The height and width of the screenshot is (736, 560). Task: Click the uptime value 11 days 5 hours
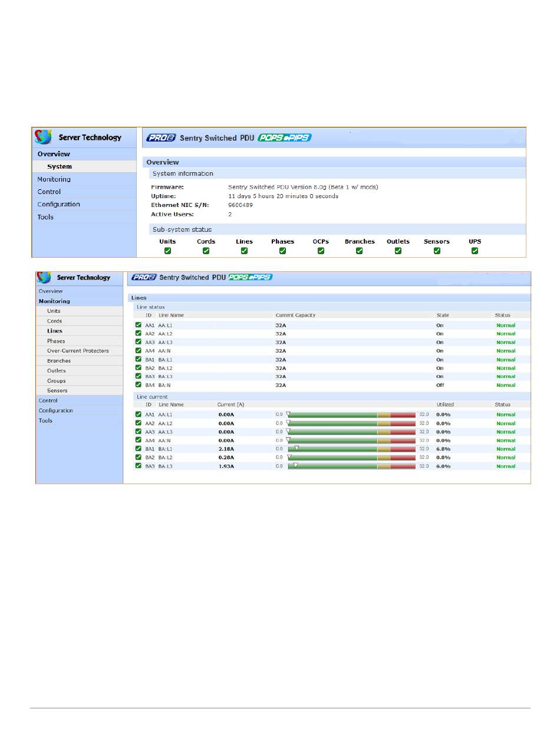[283, 196]
